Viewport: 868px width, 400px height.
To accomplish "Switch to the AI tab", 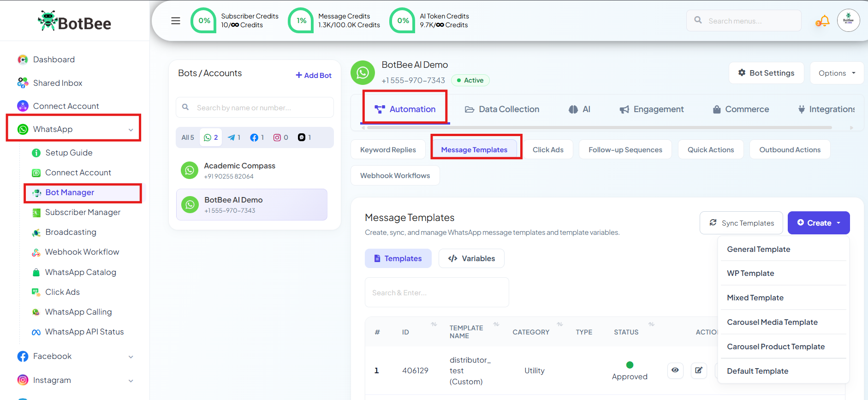I will pos(579,109).
